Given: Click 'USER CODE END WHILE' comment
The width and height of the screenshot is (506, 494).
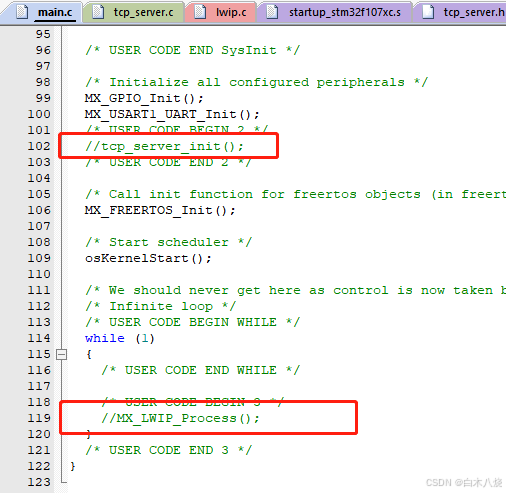Looking at the screenshot, I should pyautogui.click(x=201, y=370).
